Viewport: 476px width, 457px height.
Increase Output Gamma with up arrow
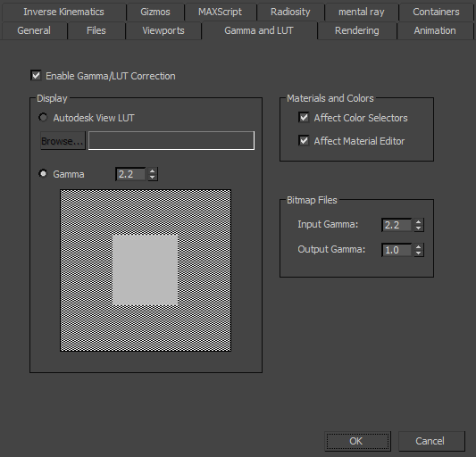[419, 246]
